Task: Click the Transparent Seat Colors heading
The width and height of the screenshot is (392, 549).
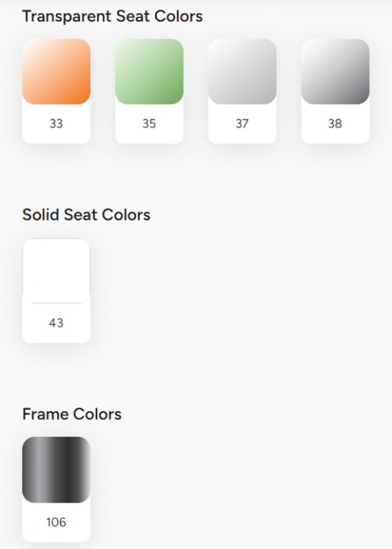Action: click(x=113, y=16)
